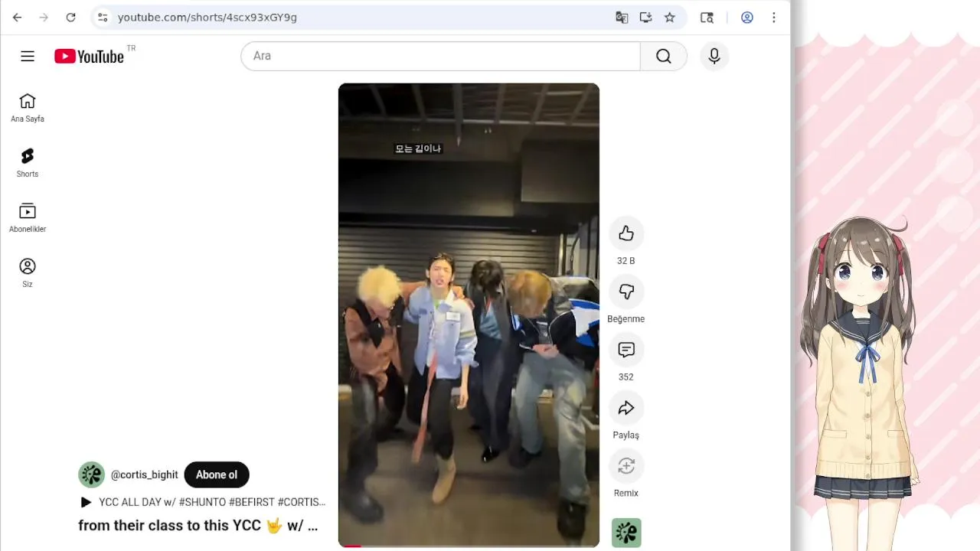Screen dimensions: 980x551
Task: Open the Siz profile section
Action: pyautogui.click(x=28, y=273)
